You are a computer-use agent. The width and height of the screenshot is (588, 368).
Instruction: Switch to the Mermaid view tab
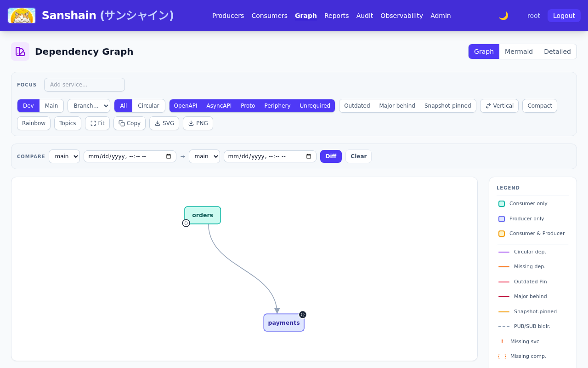point(519,52)
